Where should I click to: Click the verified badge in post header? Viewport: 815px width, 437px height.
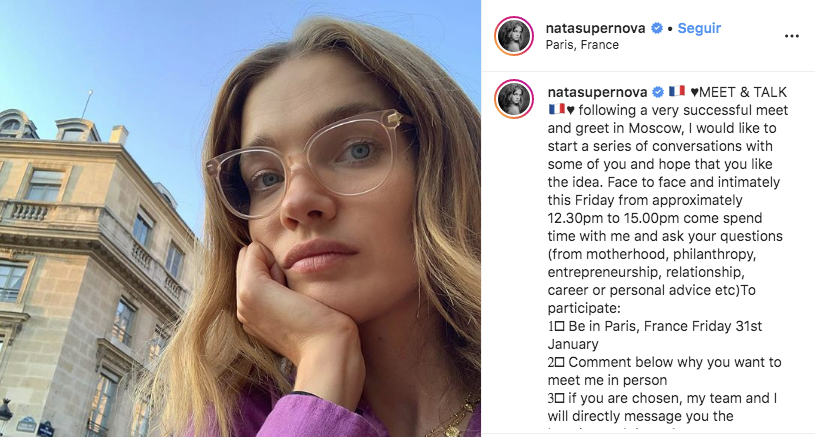(x=657, y=29)
